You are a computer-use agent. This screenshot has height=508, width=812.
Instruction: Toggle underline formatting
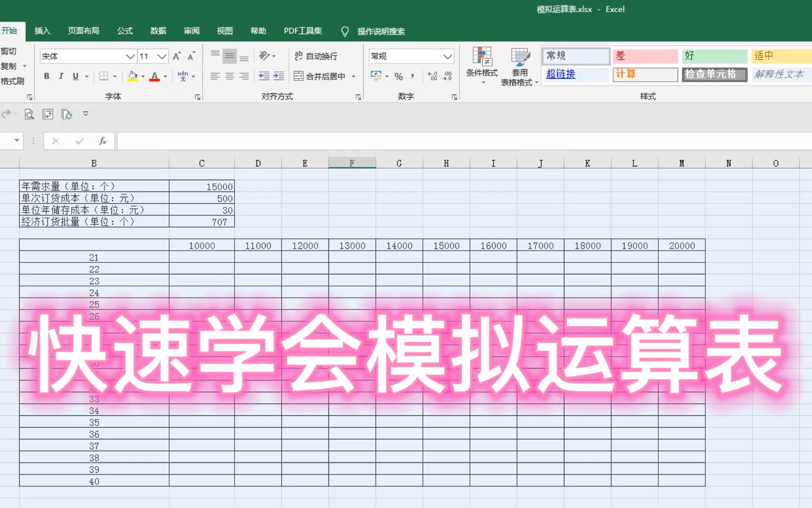click(75, 76)
